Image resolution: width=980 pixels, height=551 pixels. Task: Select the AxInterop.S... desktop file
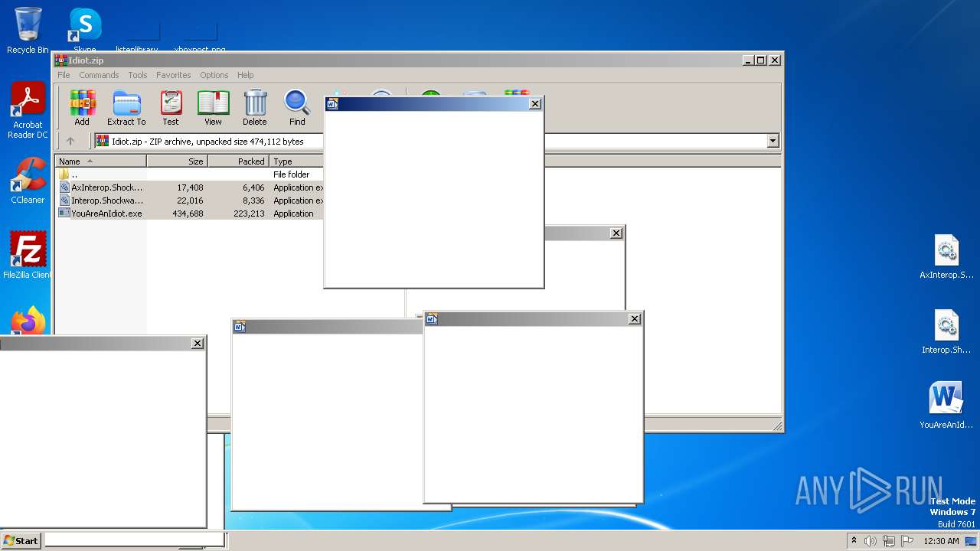(946, 257)
